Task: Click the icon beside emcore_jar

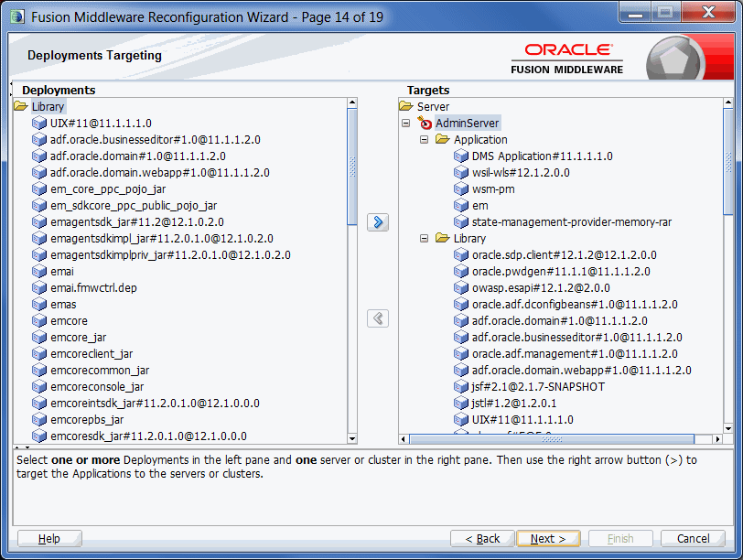Action: (x=38, y=337)
